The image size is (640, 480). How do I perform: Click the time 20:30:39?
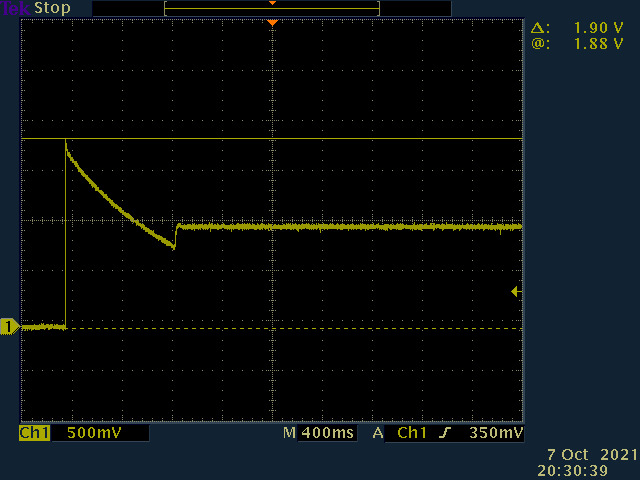click(x=572, y=471)
